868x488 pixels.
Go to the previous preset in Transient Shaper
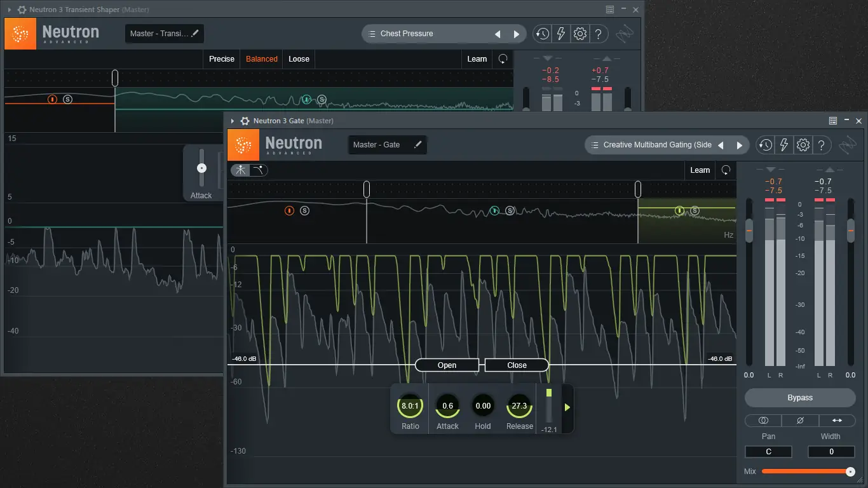point(498,34)
